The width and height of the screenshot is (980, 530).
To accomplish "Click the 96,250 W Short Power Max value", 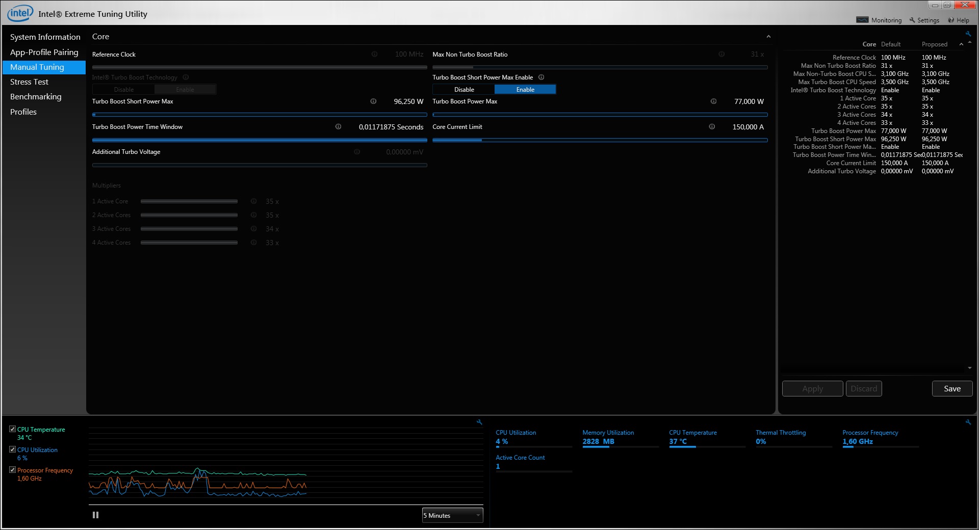I will click(x=408, y=101).
